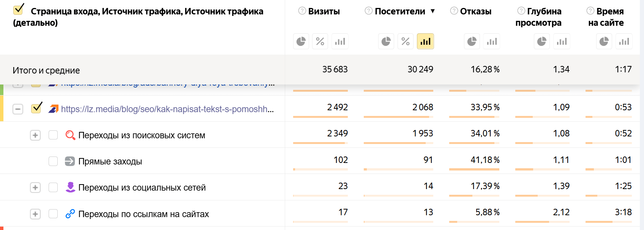Check the Прямые заходы row checkbox
The width and height of the screenshot is (644, 230).
tap(53, 161)
